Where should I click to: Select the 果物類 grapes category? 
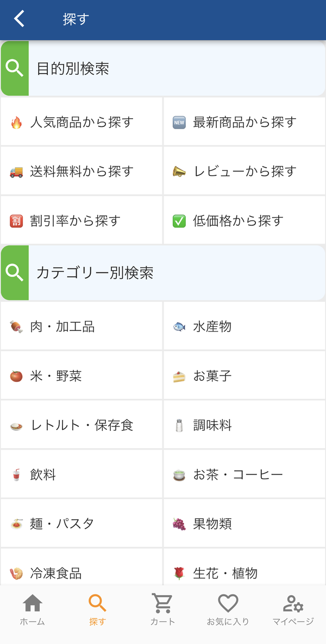(244, 524)
